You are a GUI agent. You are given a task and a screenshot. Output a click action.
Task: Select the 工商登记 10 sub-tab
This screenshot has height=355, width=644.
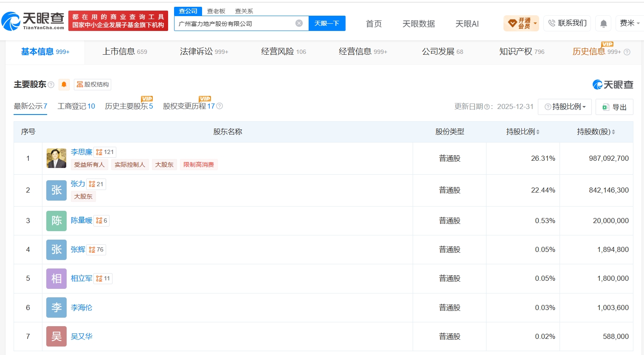tap(76, 106)
